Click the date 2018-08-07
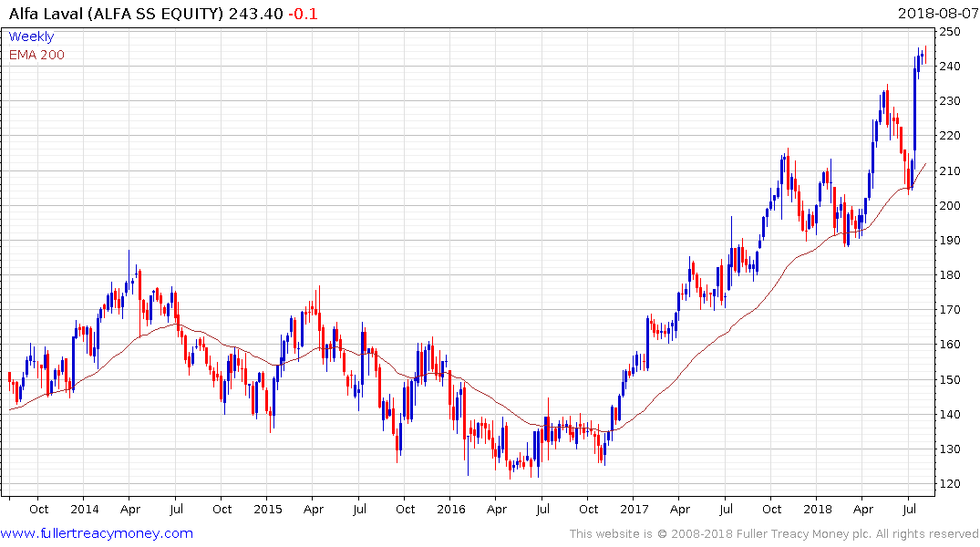The height and width of the screenshot is (547, 980). (x=937, y=13)
